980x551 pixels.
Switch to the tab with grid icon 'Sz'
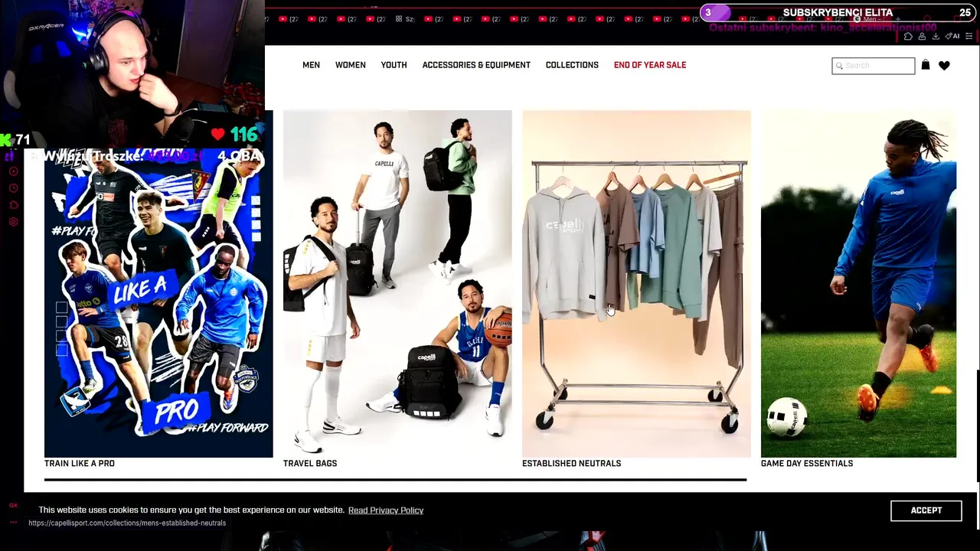405,19
